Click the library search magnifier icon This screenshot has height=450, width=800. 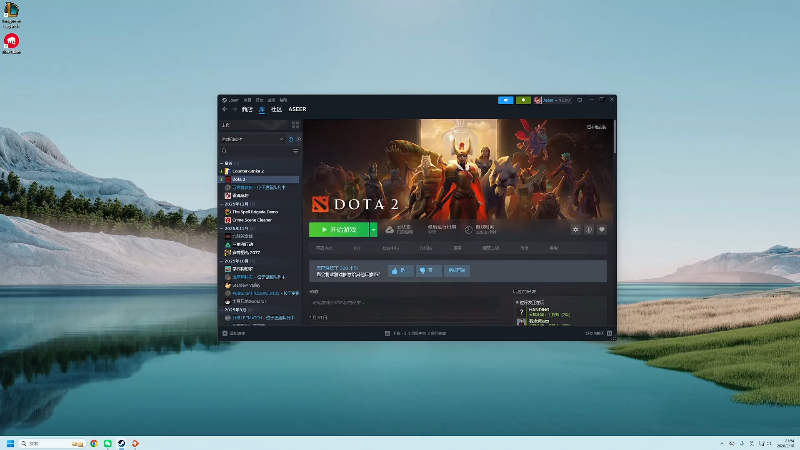coord(224,151)
